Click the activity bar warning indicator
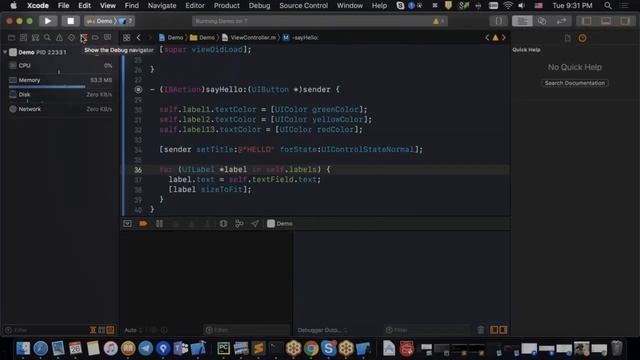The image size is (640, 360). pos(438,21)
